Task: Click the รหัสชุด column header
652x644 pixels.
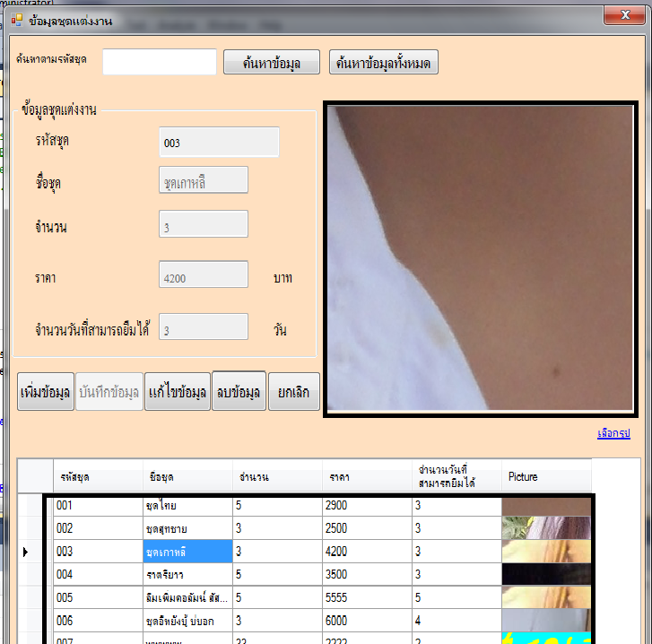Action: pos(98,476)
